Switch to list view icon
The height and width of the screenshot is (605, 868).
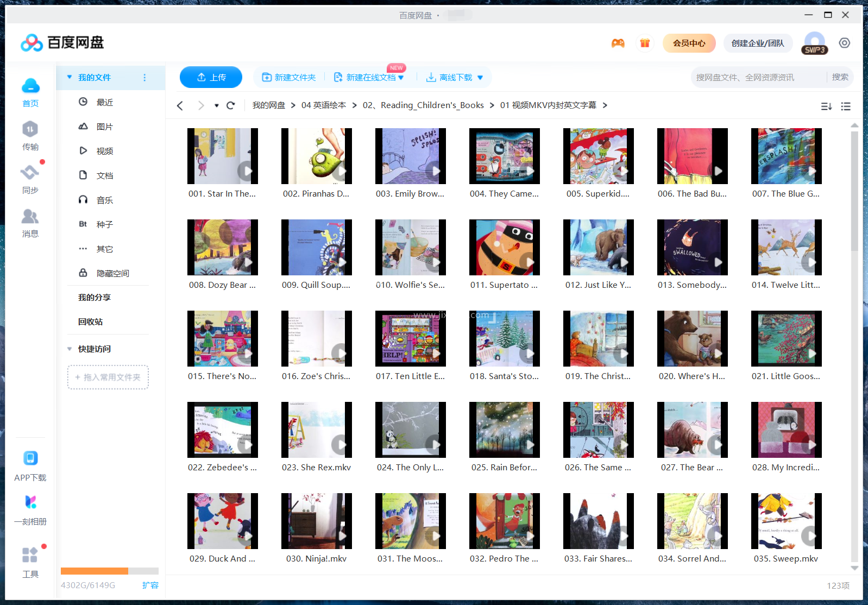pos(846,106)
